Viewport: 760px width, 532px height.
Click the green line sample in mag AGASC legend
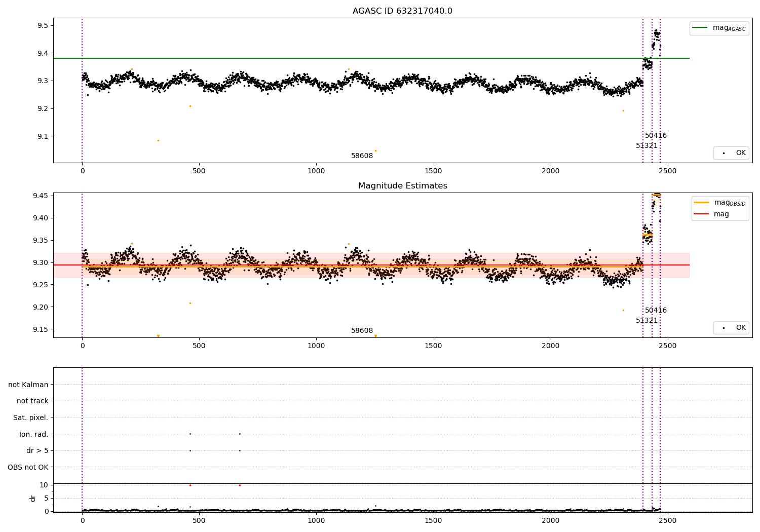(x=700, y=28)
